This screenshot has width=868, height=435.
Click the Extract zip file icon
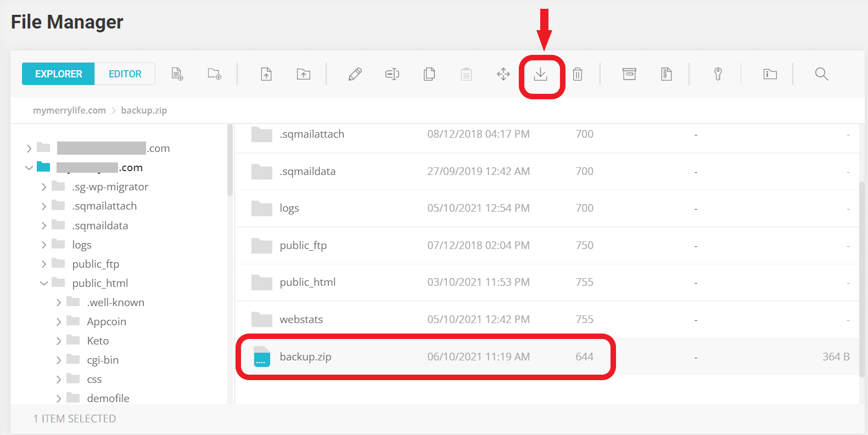pos(667,74)
